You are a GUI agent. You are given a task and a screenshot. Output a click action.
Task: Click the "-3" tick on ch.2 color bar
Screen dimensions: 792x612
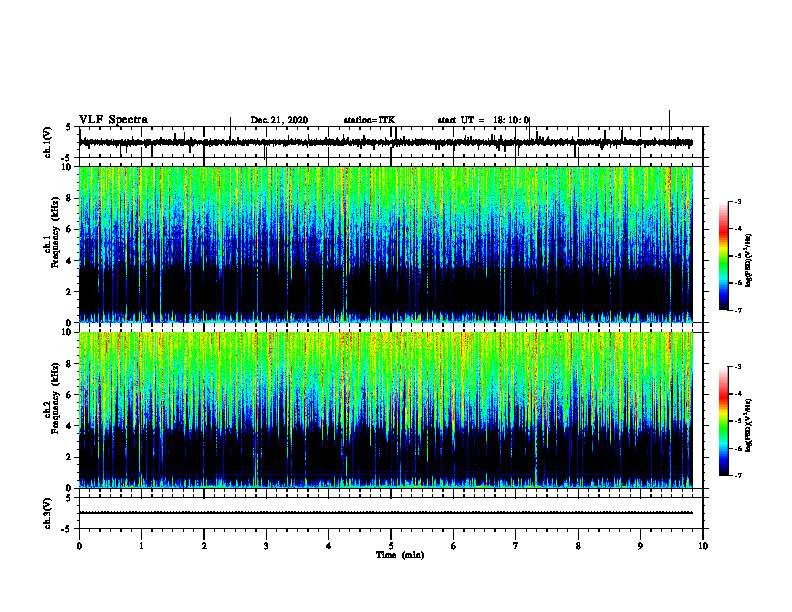pos(738,367)
